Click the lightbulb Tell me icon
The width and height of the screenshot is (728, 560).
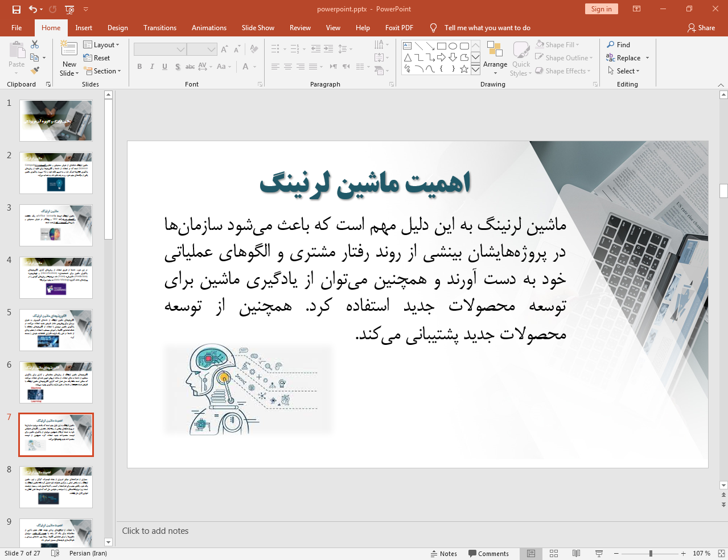[434, 27]
